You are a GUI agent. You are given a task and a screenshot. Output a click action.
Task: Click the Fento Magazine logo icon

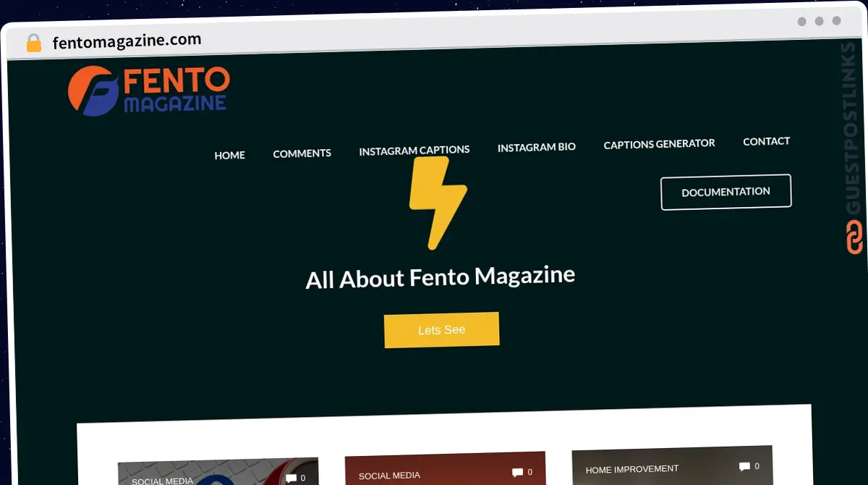tap(90, 89)
